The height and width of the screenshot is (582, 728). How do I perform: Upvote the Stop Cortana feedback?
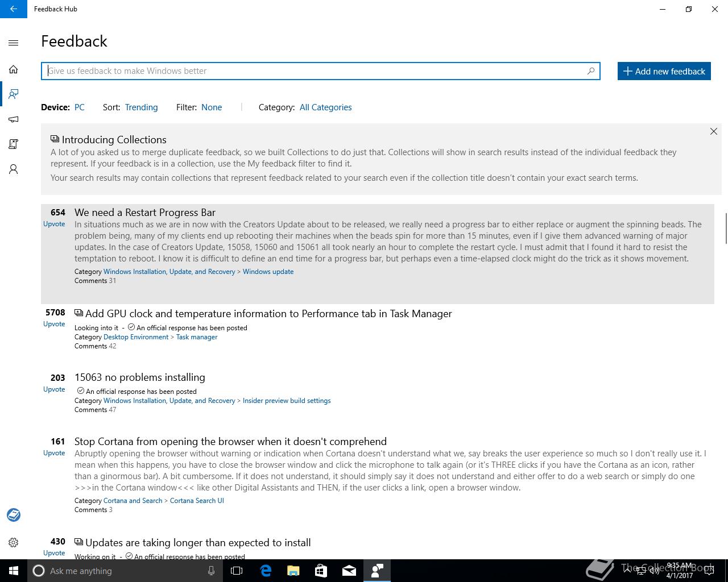54,453
